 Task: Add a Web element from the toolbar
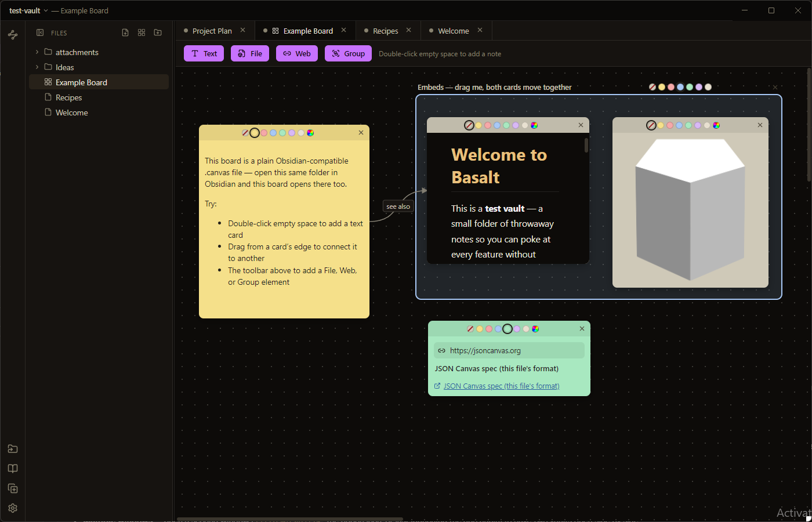[x=297, y=53]
